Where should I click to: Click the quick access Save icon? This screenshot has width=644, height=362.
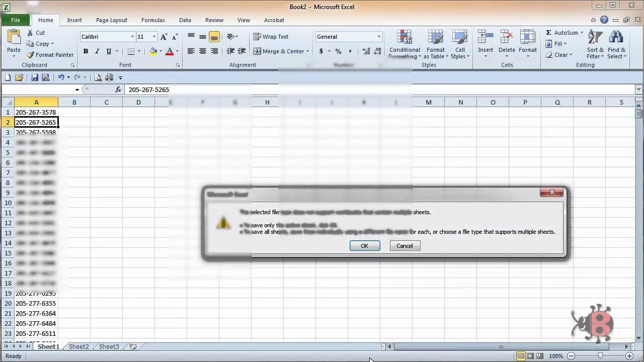coord(35,77)
